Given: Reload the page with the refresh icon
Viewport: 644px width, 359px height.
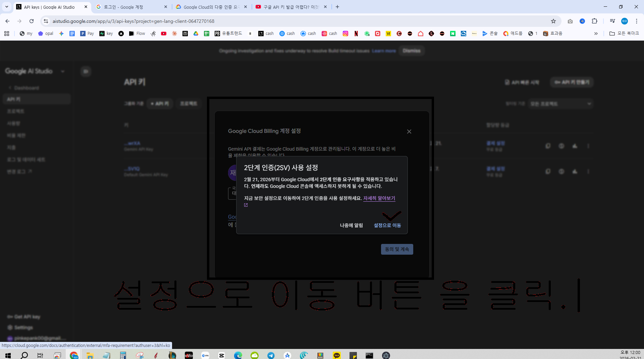Looking at the screenshot, I should coord(32,21).
